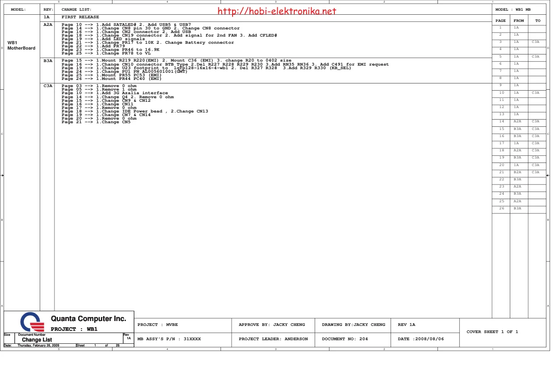Select 'Mount PR44 PC40 (EMI)' line
This screenshot has width=554, height=392.
tap(112, 79)
